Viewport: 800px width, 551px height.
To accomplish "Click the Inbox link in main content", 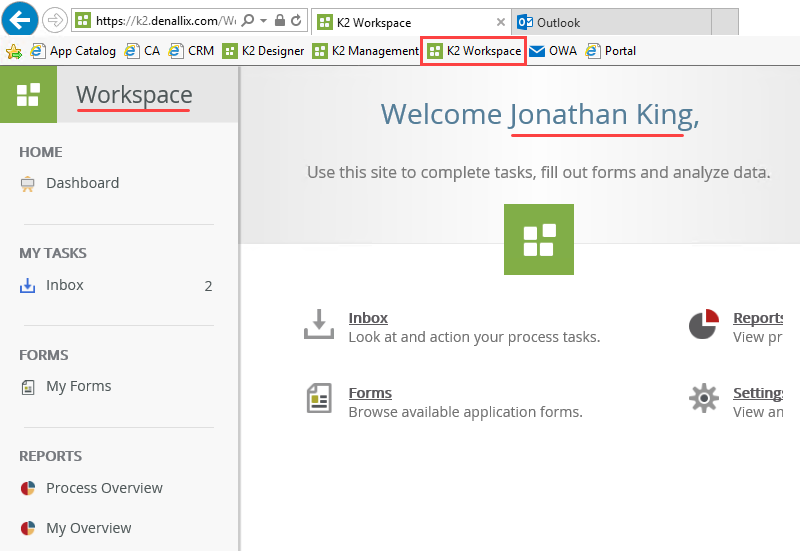I will click(x=368, y=318).
